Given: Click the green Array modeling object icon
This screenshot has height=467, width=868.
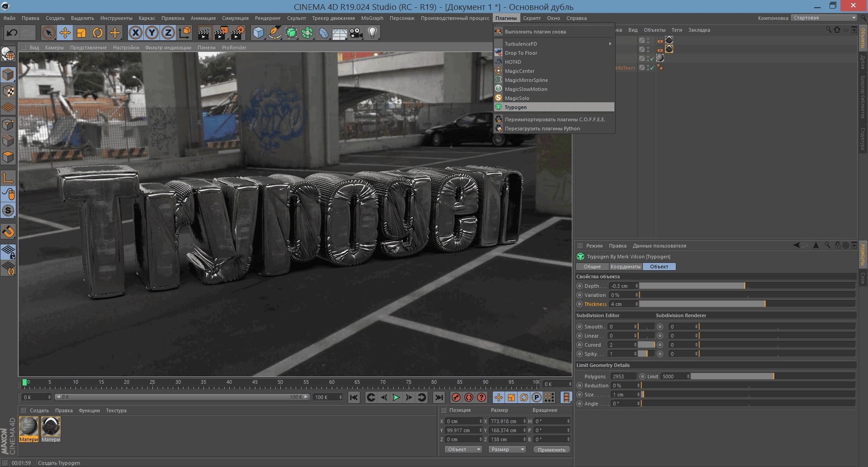Looking at the screenshot, I should pyautogui.click(x=307, y=33).
